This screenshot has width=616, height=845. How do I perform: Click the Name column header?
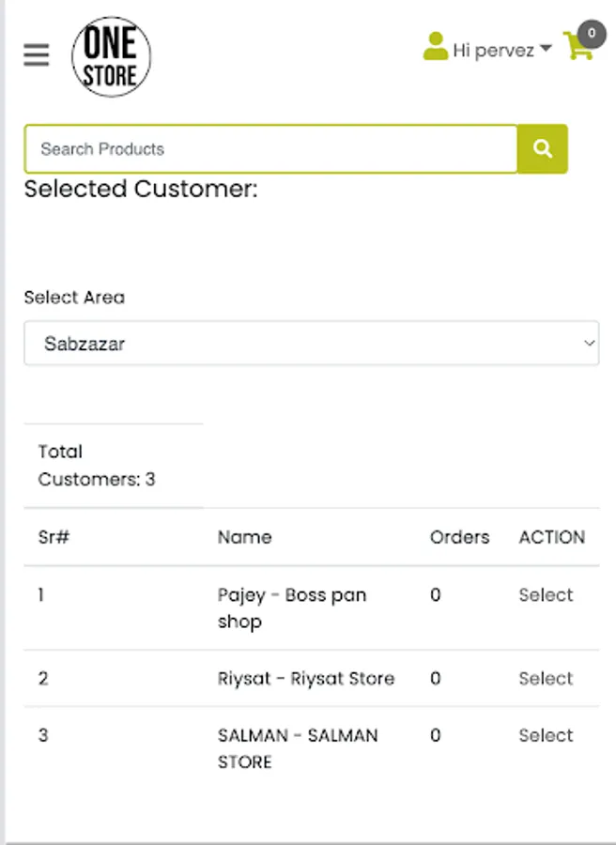(245, 537)
